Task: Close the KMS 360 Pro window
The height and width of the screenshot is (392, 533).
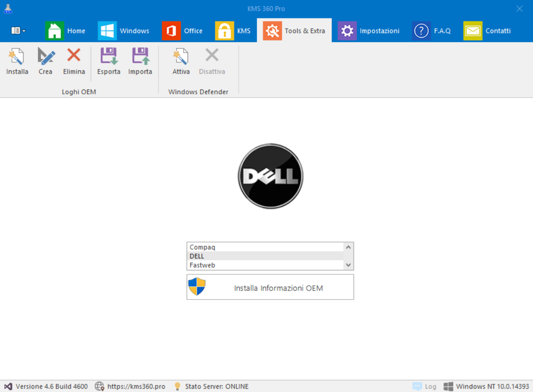Action: (520, 9)
